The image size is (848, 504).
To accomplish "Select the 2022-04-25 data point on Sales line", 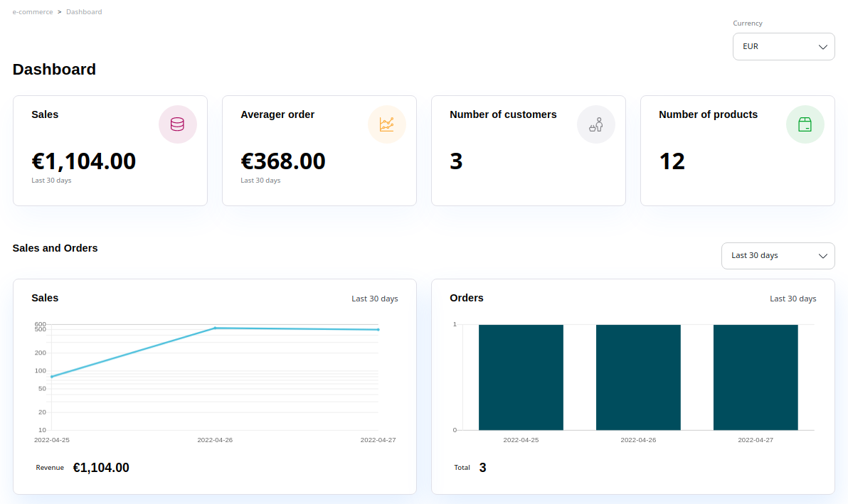I will [52, 376].
